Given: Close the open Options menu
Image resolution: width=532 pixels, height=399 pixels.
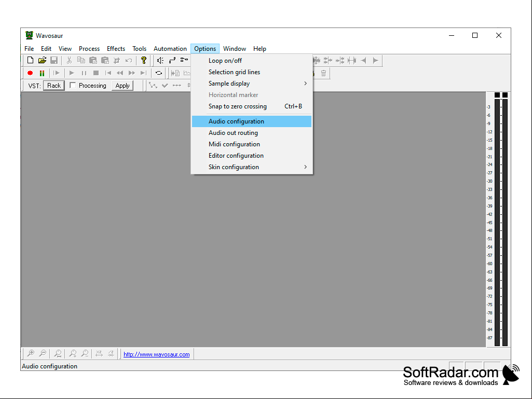Looking at the screenshot, I should point(205,49).
